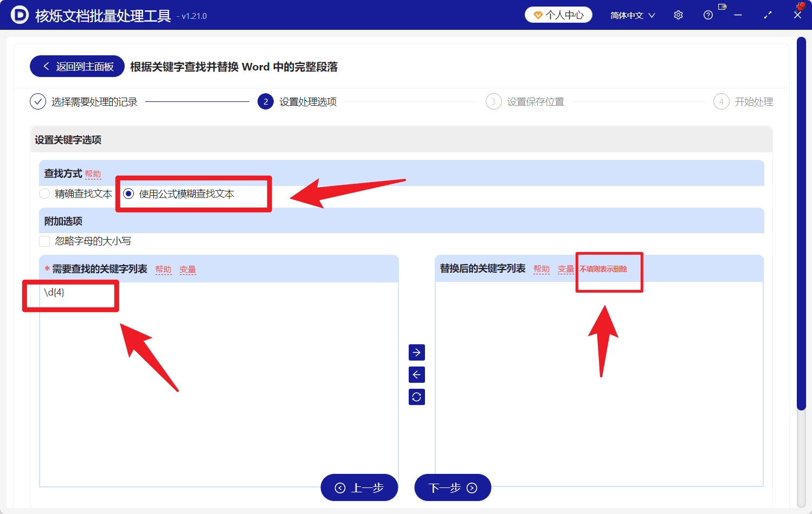812x514 pixels.
Task: Click the checkmark icon on step one
Action: 37,101
